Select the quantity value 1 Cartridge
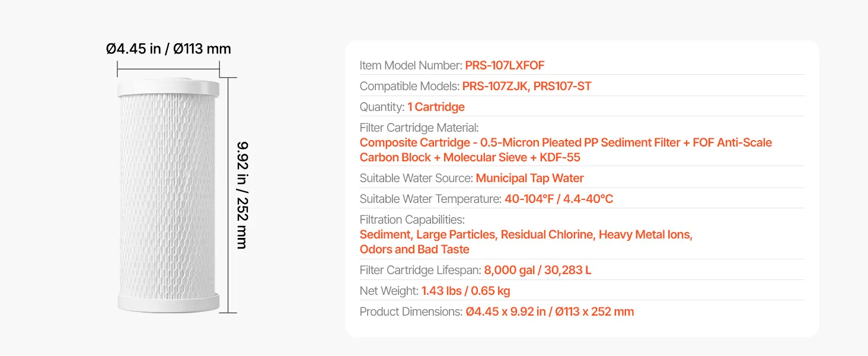This screenshot has height=356, width=868. (436, 107)
